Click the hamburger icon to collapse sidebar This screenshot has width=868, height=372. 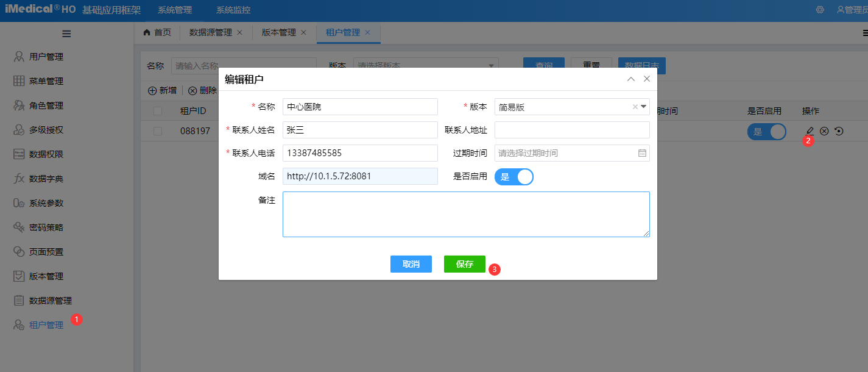tap(66, 34)
